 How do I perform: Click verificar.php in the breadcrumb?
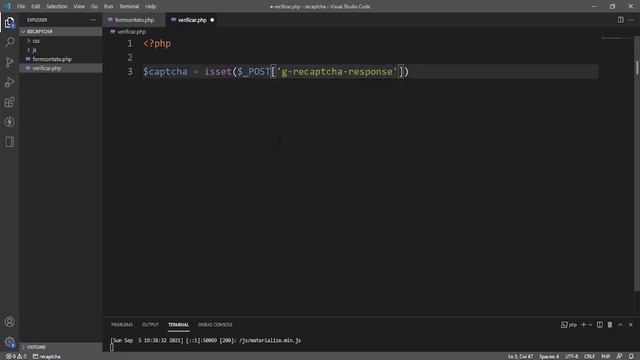point(131,31)
